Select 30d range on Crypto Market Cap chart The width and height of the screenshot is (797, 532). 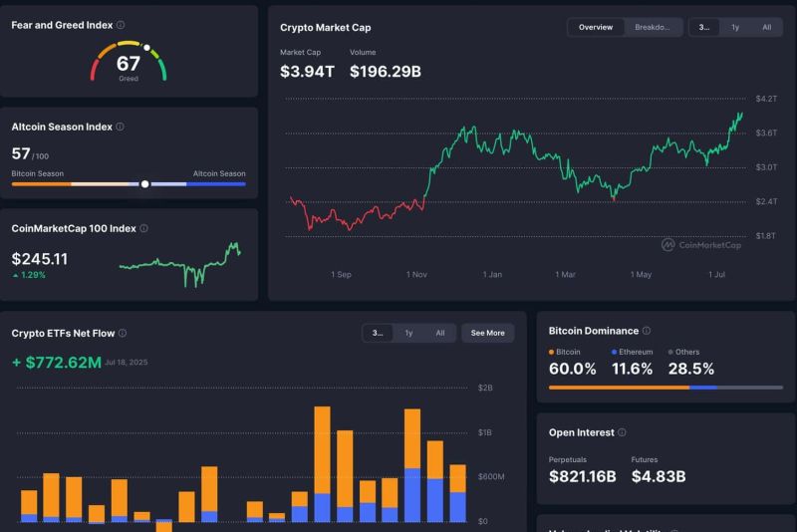tap(704, 28)
